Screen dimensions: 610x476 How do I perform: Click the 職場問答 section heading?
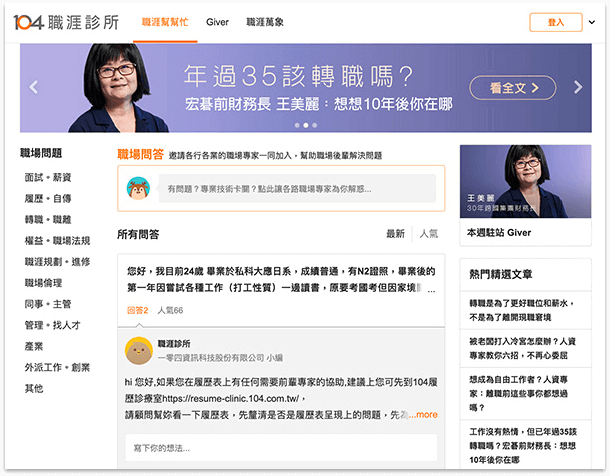tap(140, 154)
